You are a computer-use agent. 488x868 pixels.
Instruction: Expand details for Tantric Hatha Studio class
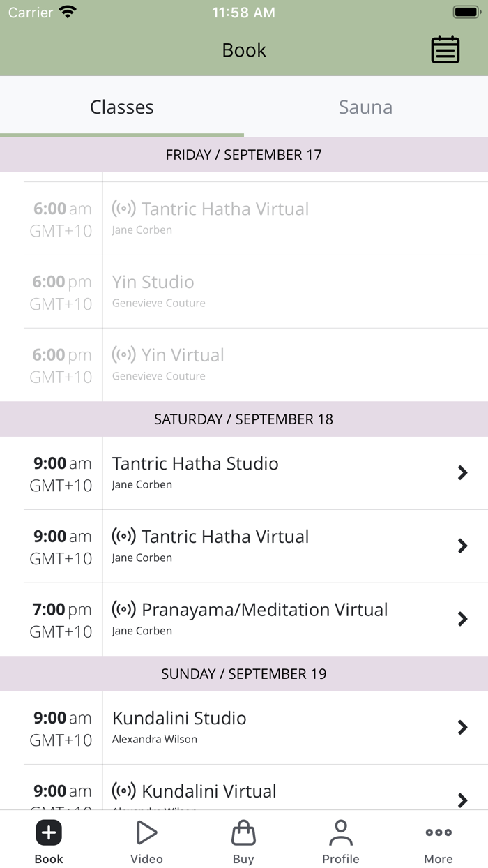tap(462, 473)
